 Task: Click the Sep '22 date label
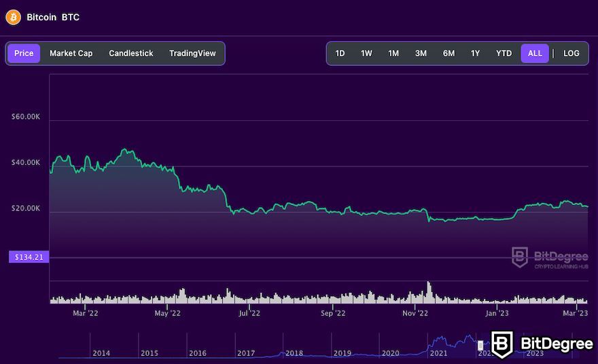333,313
